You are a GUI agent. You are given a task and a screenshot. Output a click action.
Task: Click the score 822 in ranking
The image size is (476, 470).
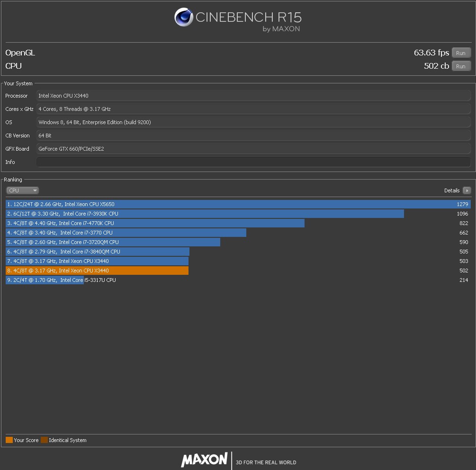(464, 223)
